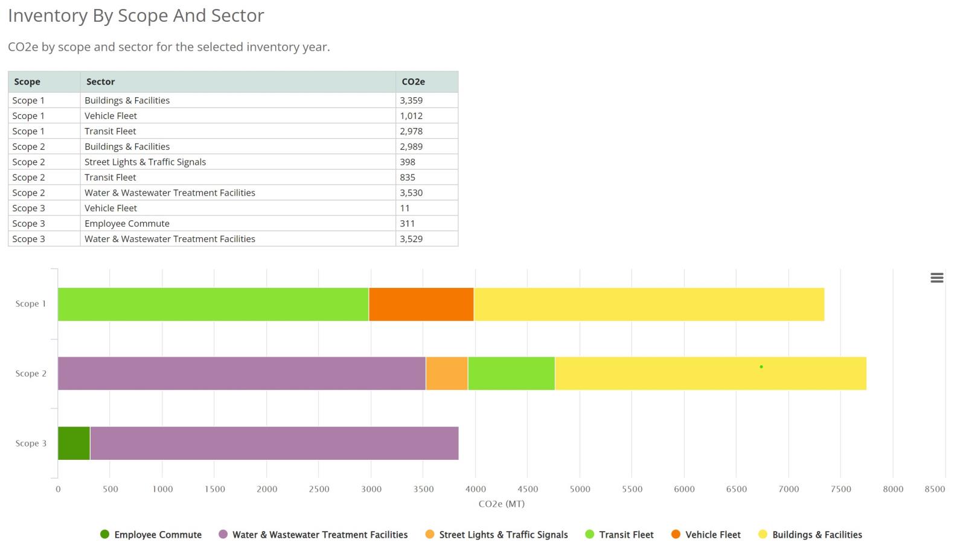
Task: Toggle Street Lights & Traffic Signals legend item
Action: point(496,535)
